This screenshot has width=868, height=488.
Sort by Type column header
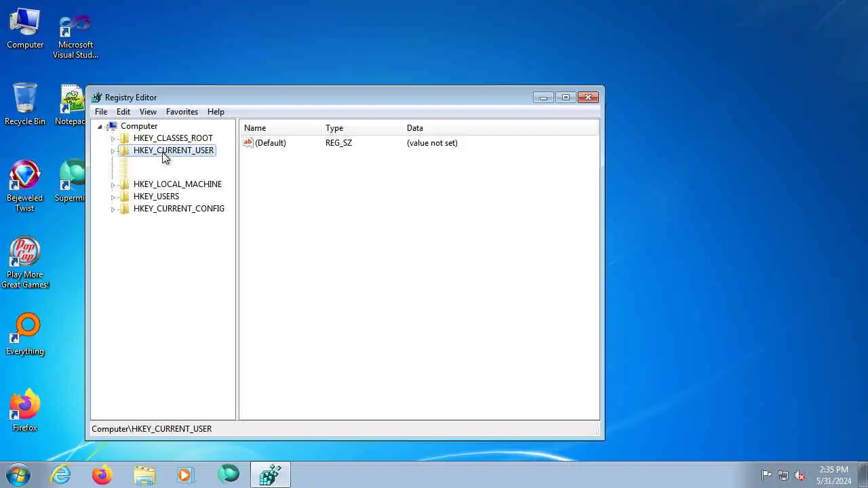coord(362,128)
